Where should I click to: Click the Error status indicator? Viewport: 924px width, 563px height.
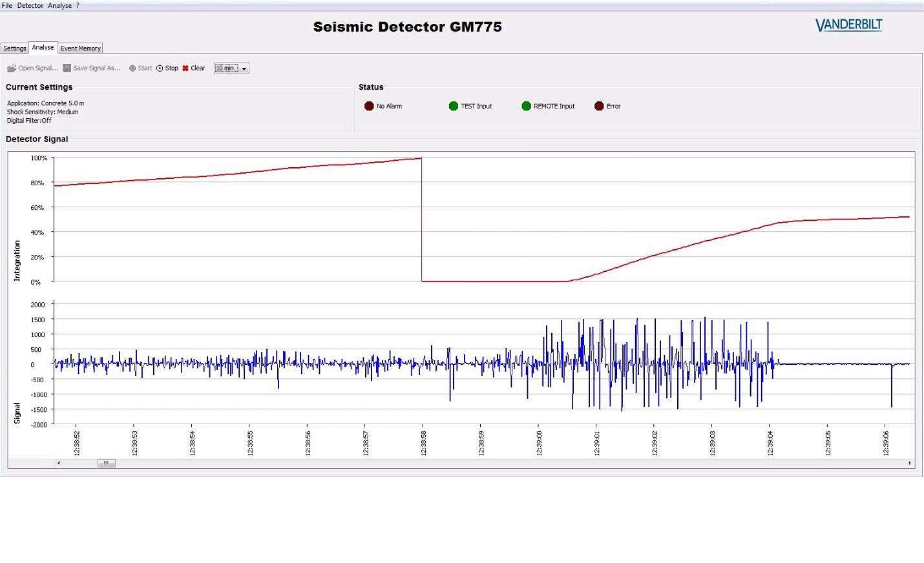[x=599, y=106]
